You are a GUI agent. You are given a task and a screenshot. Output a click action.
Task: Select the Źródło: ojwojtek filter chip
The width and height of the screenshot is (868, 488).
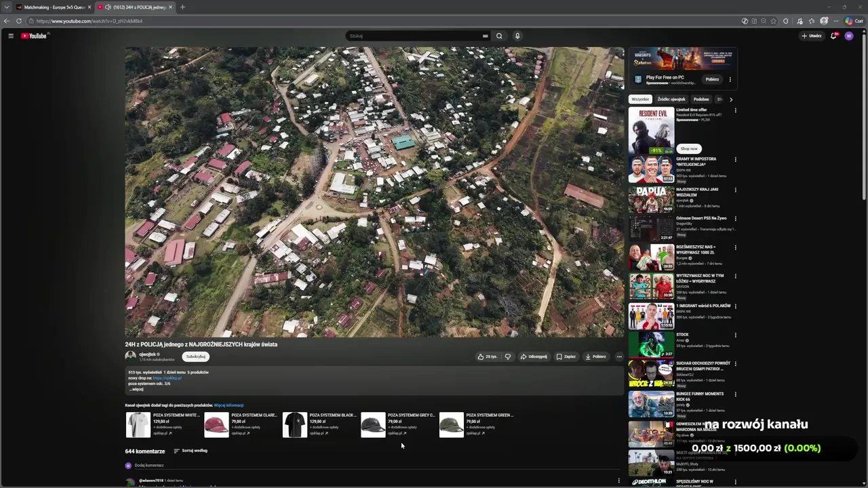click(x=671, y=100)
